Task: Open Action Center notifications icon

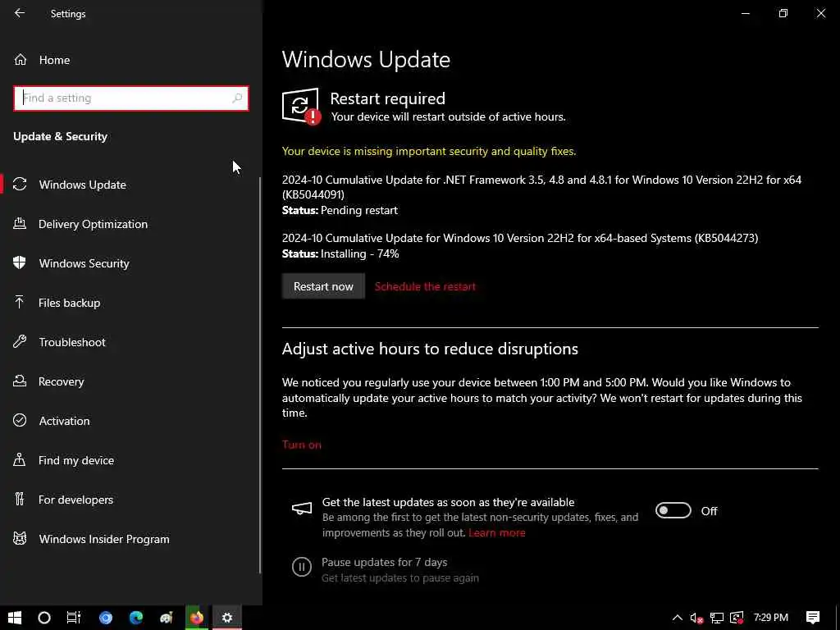Action: [x=813, y=618]
